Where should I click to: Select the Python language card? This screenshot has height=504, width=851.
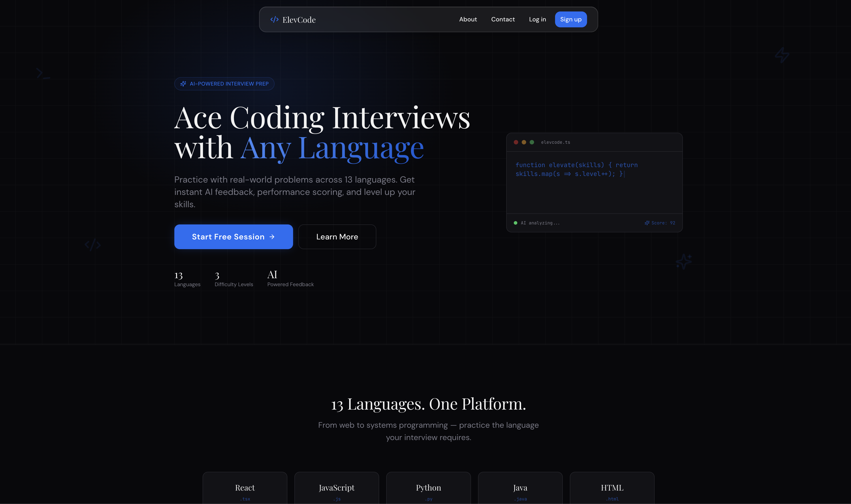click(x=428, y=489)
